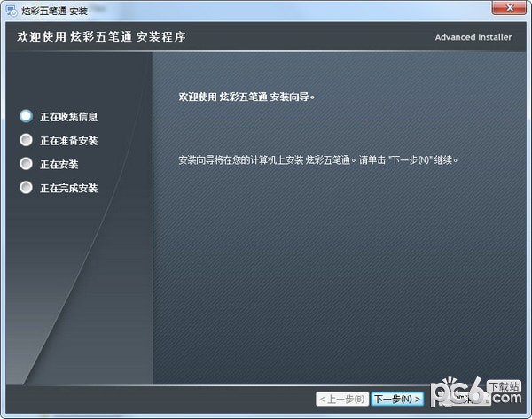
Task: Click the 正在准备安装 step label text
Action: tap(68, 141)
